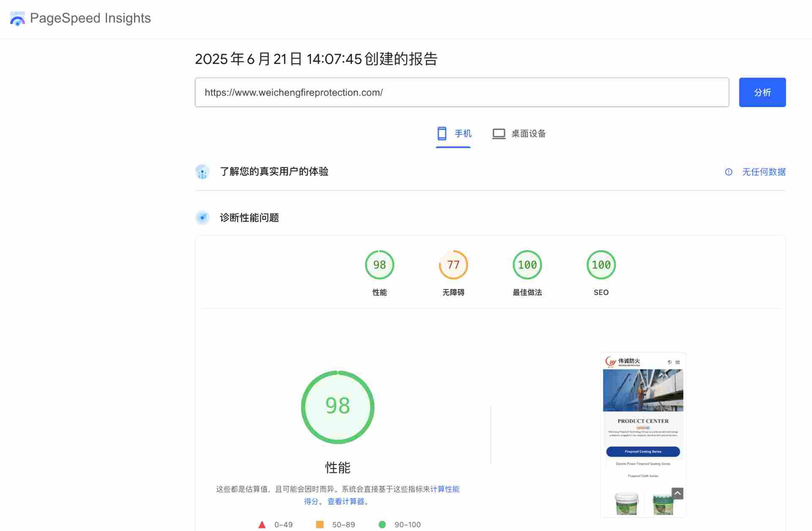Click the real user experience section icon
The image size is (812, 531).
203,171
